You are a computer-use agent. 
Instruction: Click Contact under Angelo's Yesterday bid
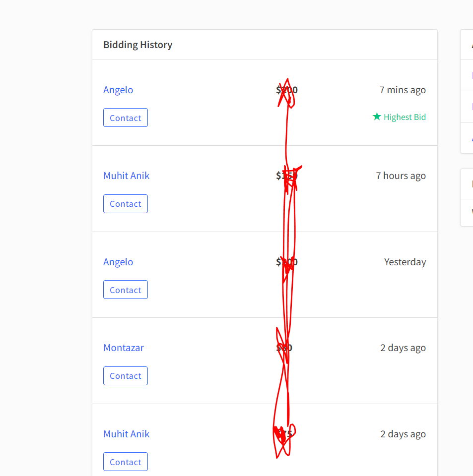pyautogui.click(x=126, y=290)
